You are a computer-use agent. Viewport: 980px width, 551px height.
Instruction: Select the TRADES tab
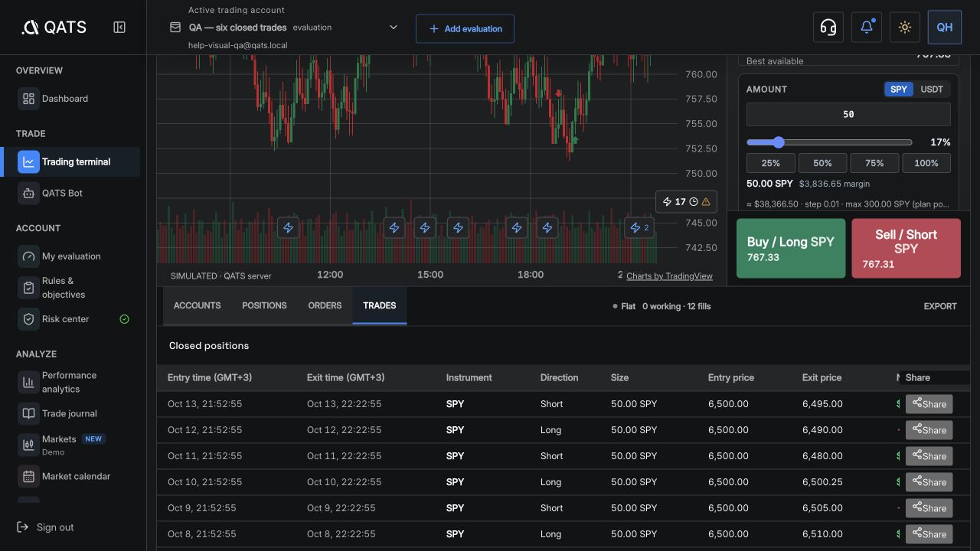click(380, 305)
